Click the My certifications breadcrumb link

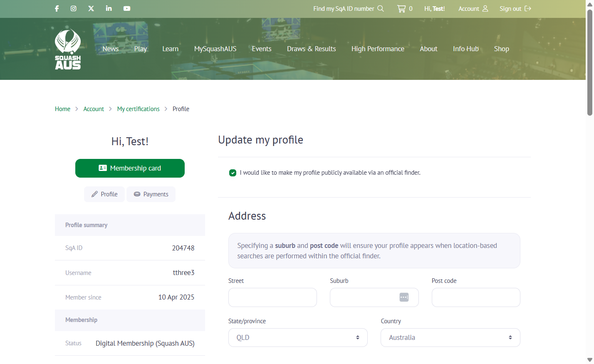click(x=139, y=109)
